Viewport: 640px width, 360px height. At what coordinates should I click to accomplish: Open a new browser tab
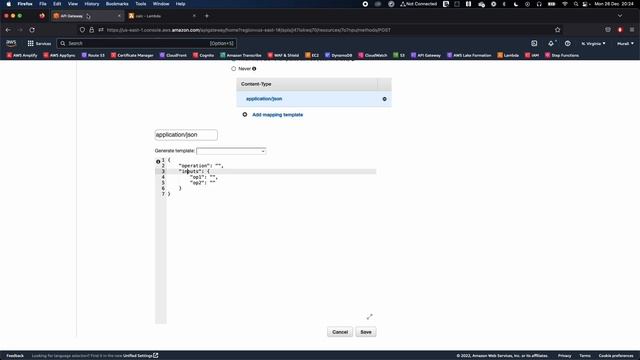207,16
